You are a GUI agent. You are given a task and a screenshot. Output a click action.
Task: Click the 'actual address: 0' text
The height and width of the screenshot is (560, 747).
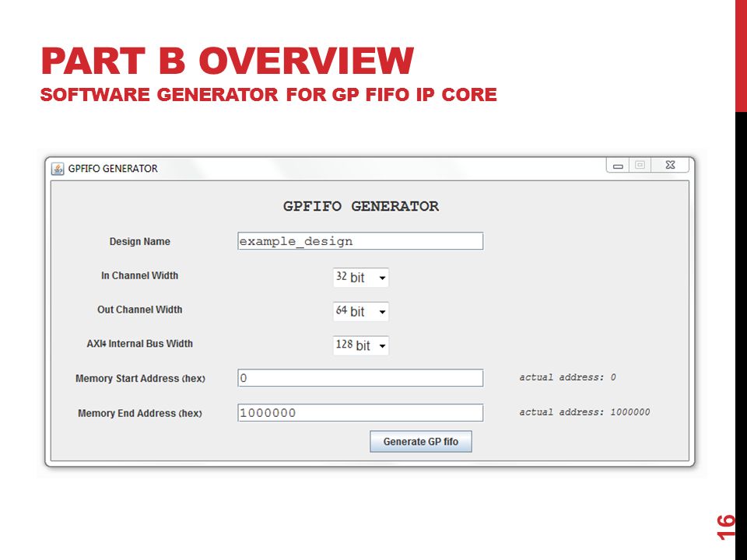[x=567, y=377]
